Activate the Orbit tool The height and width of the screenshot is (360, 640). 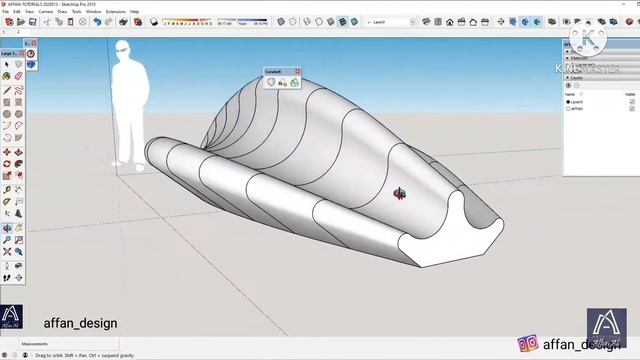click(x=7, y=228)
